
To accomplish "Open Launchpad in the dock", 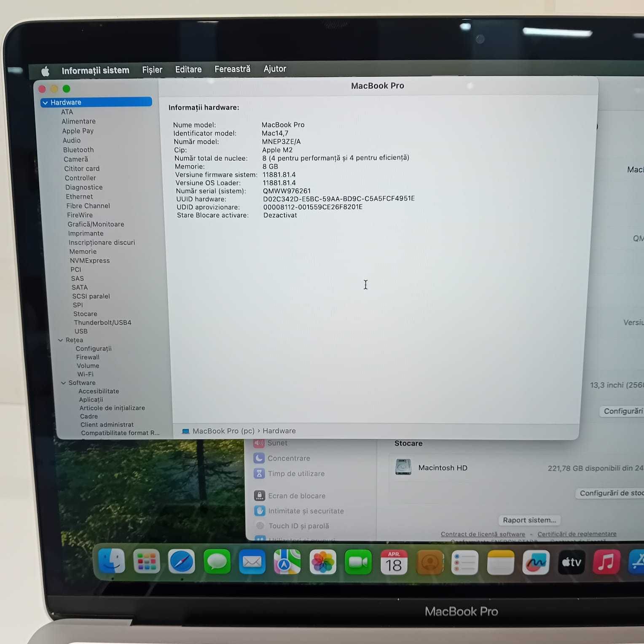I will [x=147, y=562].
